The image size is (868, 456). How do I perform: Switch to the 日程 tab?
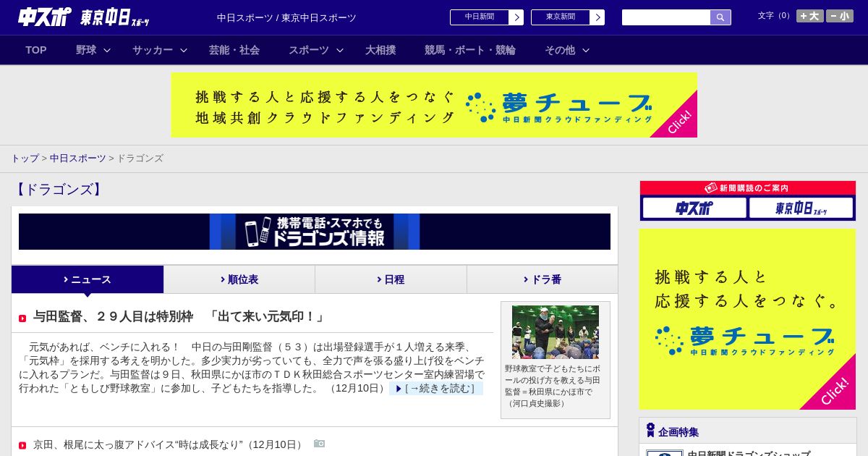click(391, 279)
